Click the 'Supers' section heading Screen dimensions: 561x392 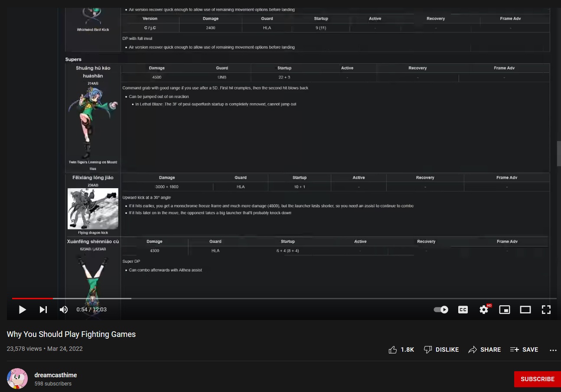73,59
